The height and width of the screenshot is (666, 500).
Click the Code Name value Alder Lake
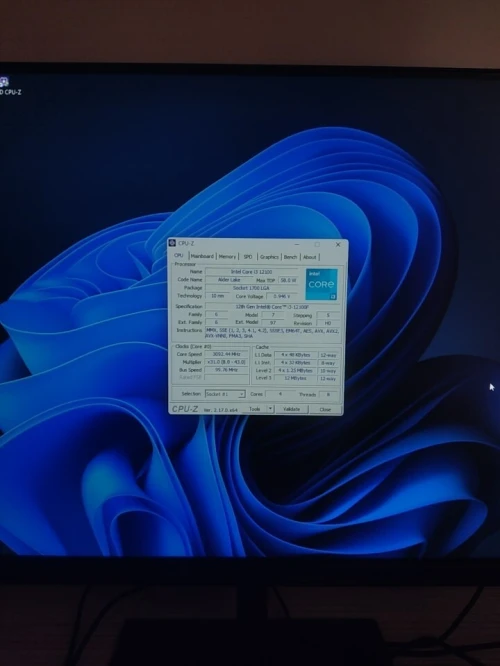pos(229,279)
